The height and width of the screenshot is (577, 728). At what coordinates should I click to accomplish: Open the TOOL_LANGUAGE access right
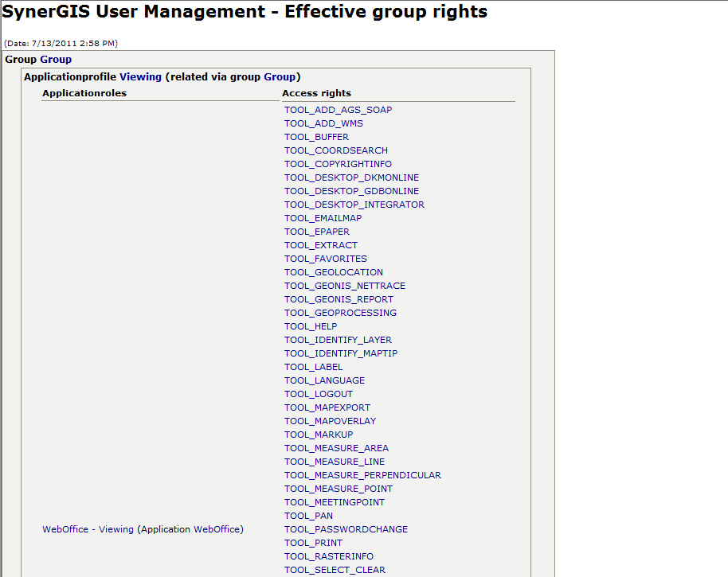(x=324, y=380)
